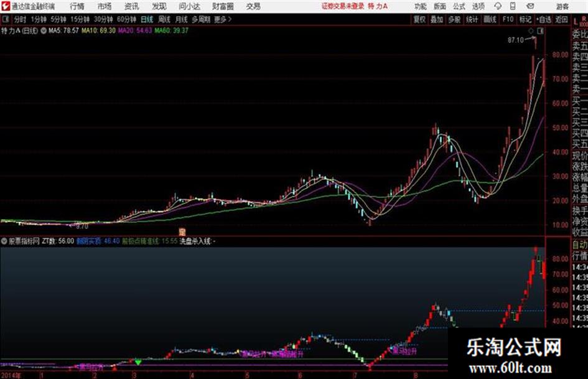Click the 洗盘杀入线 indicator label
Image resolution: width=588 pixels, height=379 pixels.
[197, 241]
